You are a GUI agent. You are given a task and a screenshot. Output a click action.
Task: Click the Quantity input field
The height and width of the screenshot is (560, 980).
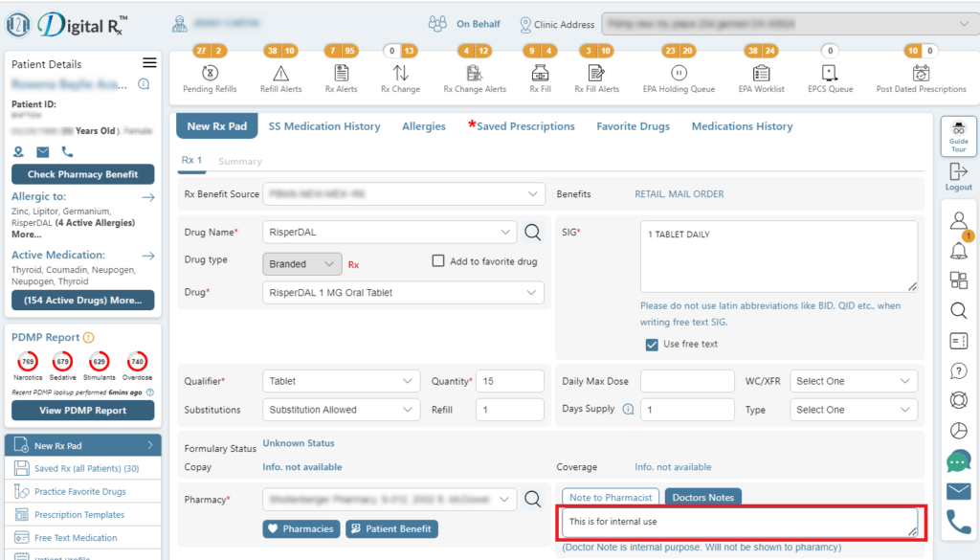[x=510, y=381]
